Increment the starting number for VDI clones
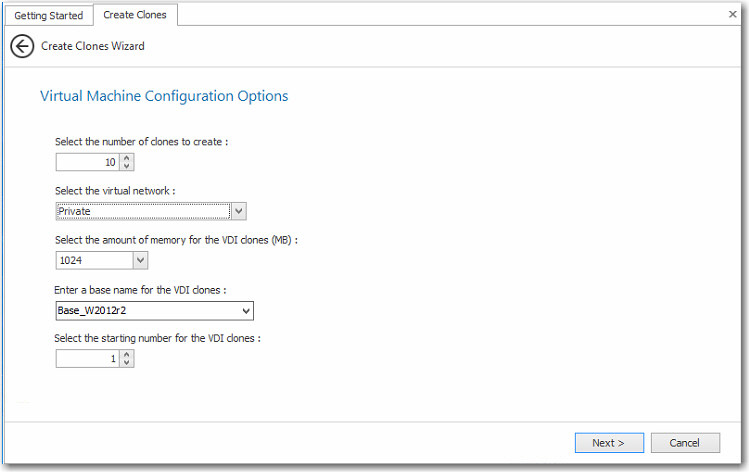749x472 pixels. coord(127,353)
